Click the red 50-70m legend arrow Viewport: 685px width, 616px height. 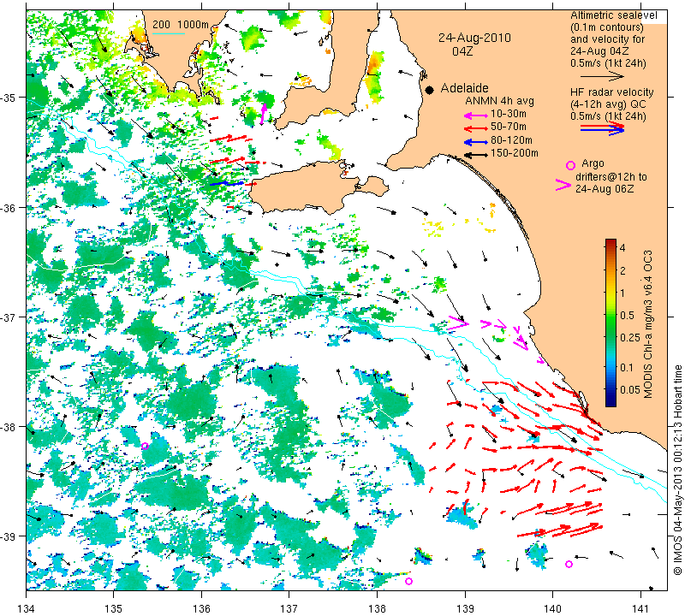[475, 128]
